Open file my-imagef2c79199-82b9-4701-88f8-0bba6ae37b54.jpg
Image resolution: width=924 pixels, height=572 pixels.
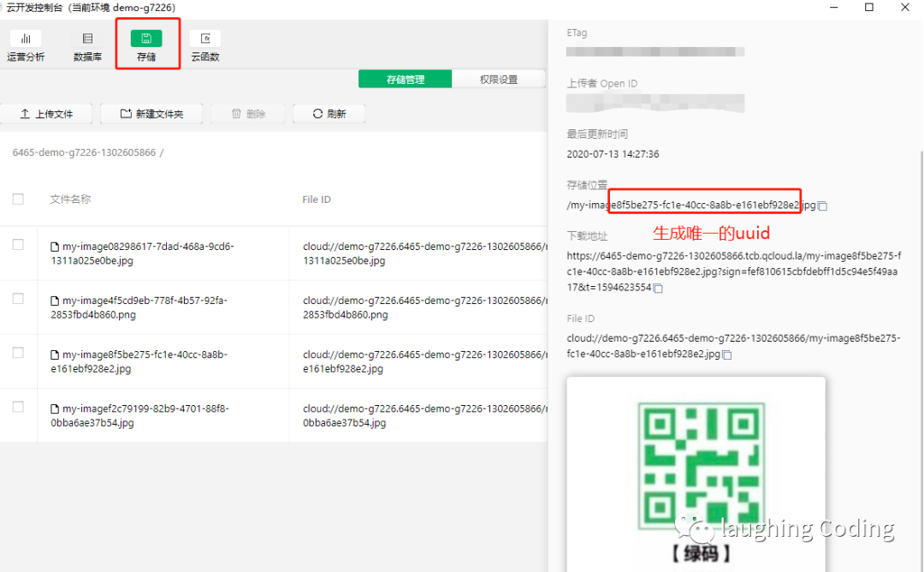click(x=139, y=416)
